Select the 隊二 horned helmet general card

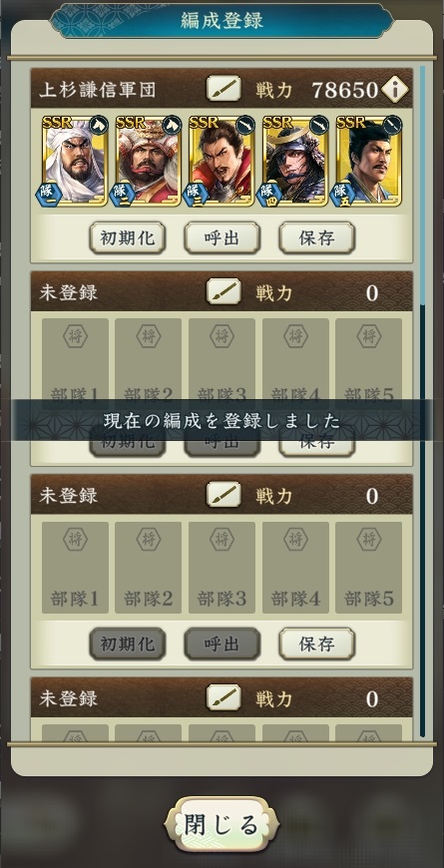click(148, 161)
